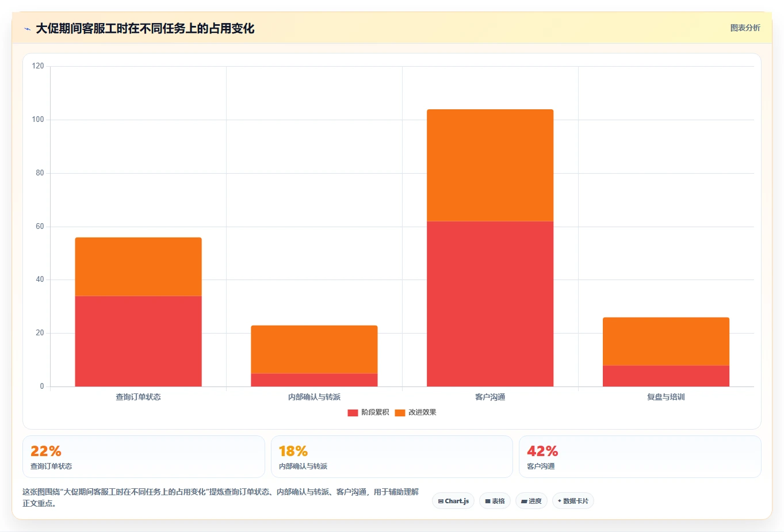The image size is (784, 532).
Task: Click the description paragraph below the stat cards
Action: coord(221,497)
